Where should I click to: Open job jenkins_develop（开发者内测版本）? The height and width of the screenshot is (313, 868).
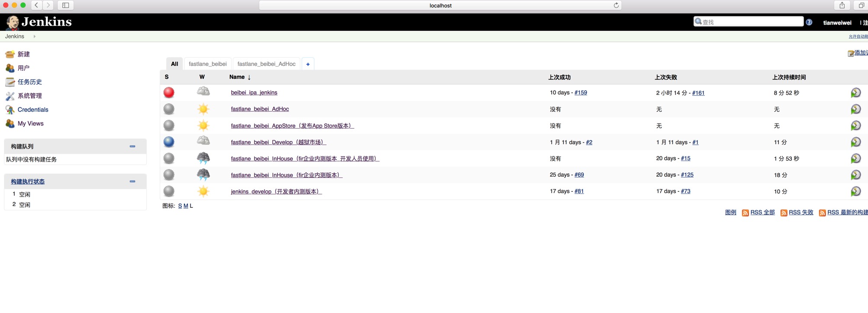(276, 191)
